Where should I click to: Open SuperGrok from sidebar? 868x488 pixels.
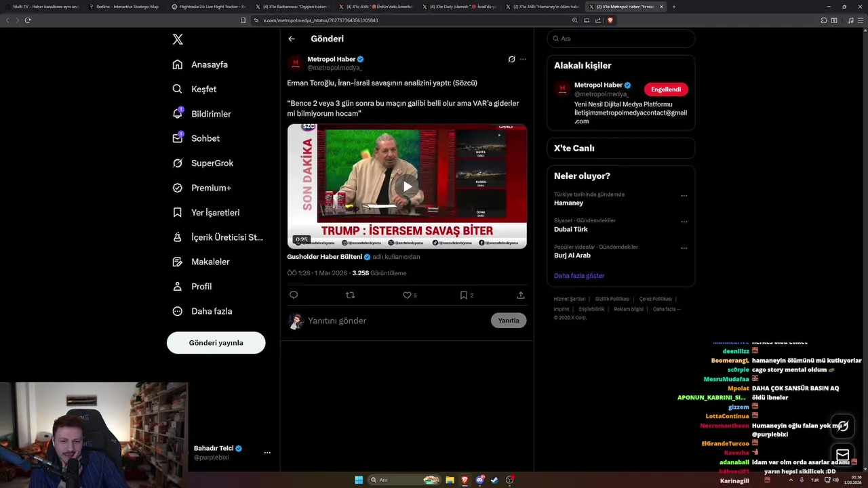(203, 163)
